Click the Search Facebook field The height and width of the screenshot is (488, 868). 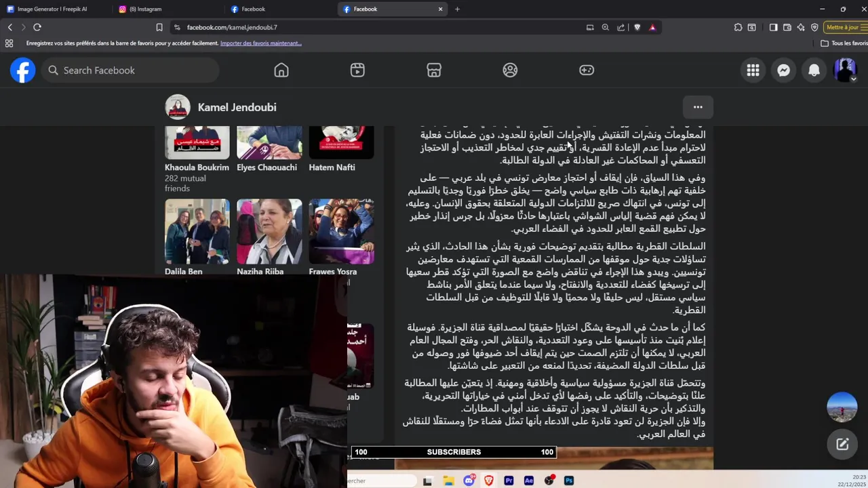pyautogui.click(x=130, y=70)
